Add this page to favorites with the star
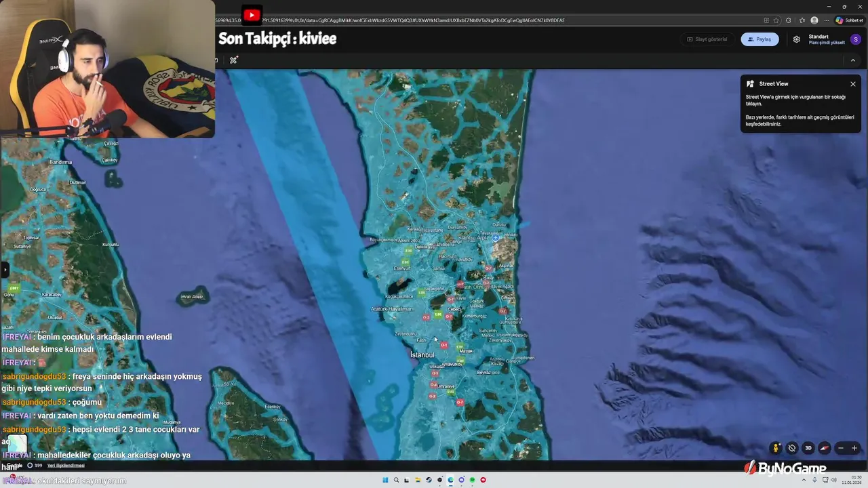The height and width of the screenshot is (488, 868). click(x=776, y=20)
